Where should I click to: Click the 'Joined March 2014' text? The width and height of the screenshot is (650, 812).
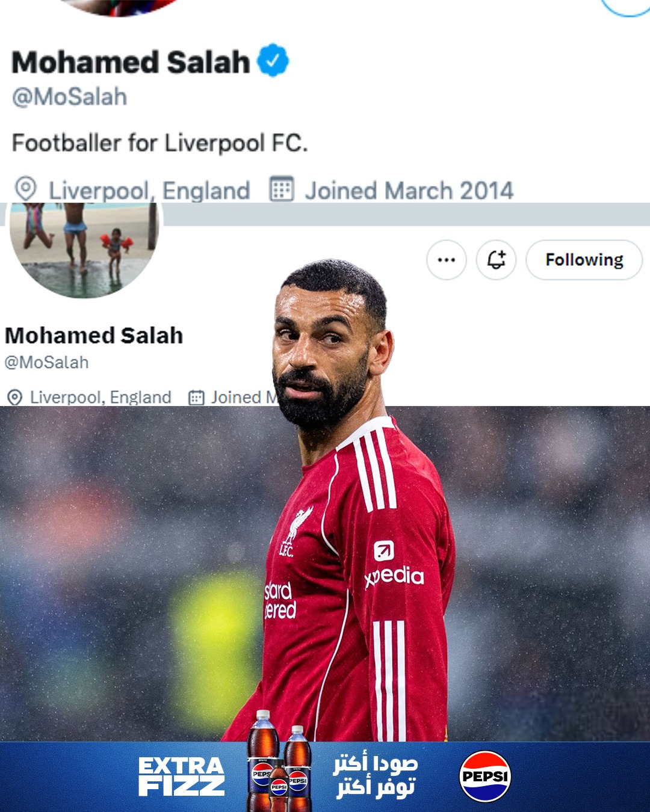tap(409, 191)
